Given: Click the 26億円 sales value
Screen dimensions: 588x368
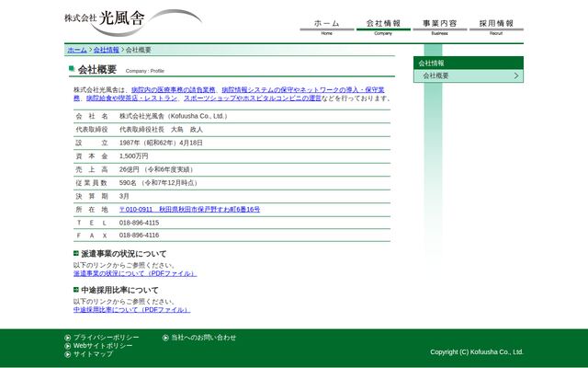Looking at the screenshot, I should [157, 169].
